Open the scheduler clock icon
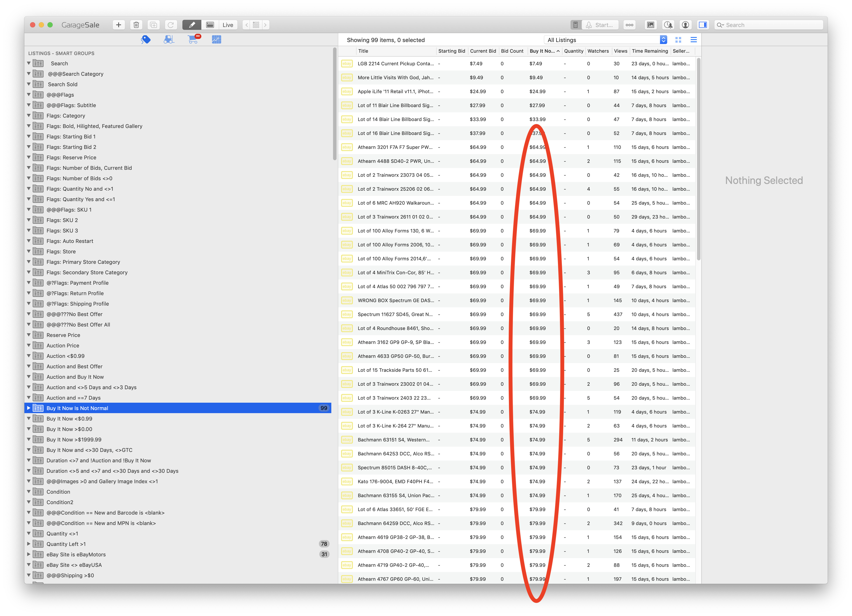 tap(668, 25)
